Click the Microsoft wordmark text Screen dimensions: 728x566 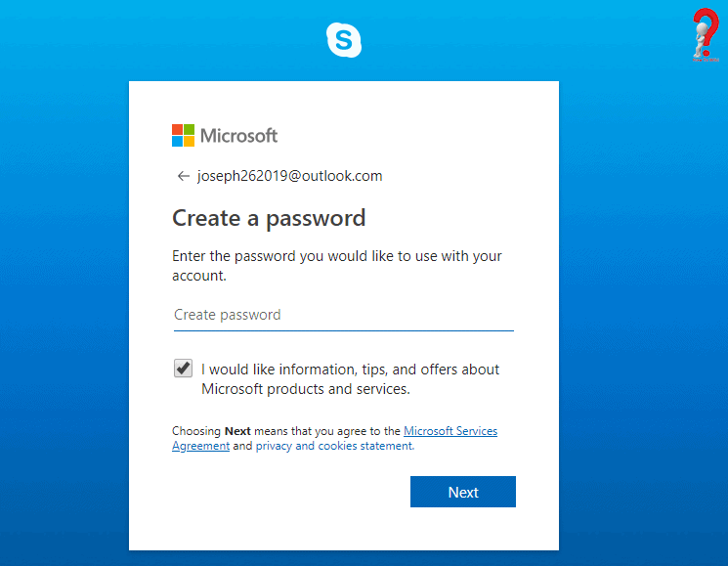(x=238, y=136)
